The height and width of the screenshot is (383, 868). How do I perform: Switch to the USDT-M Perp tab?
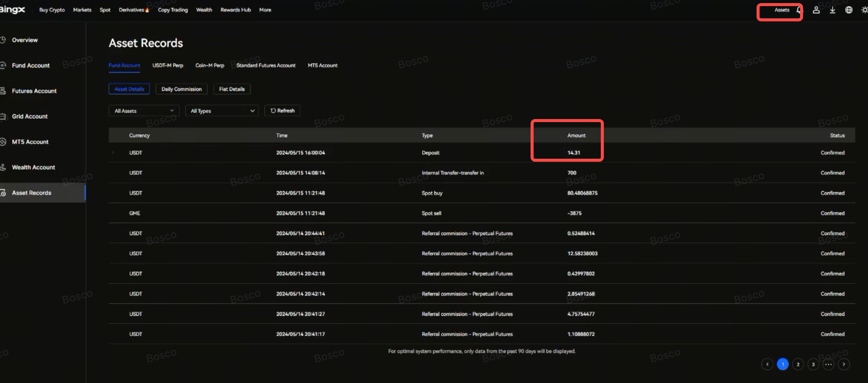[x=168, y=66]
